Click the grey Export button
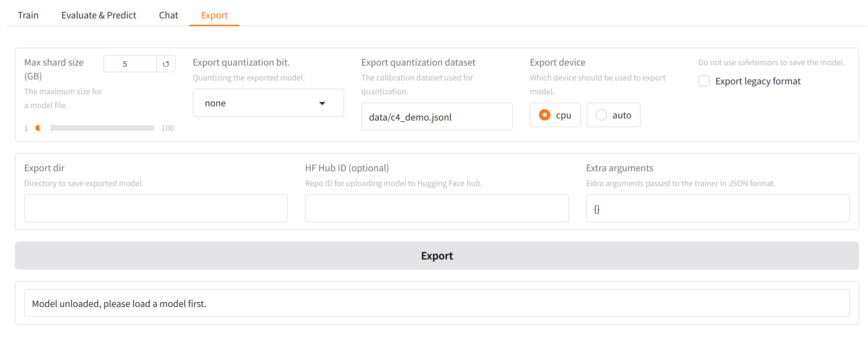The image size is (868, 341). [436, 256]
